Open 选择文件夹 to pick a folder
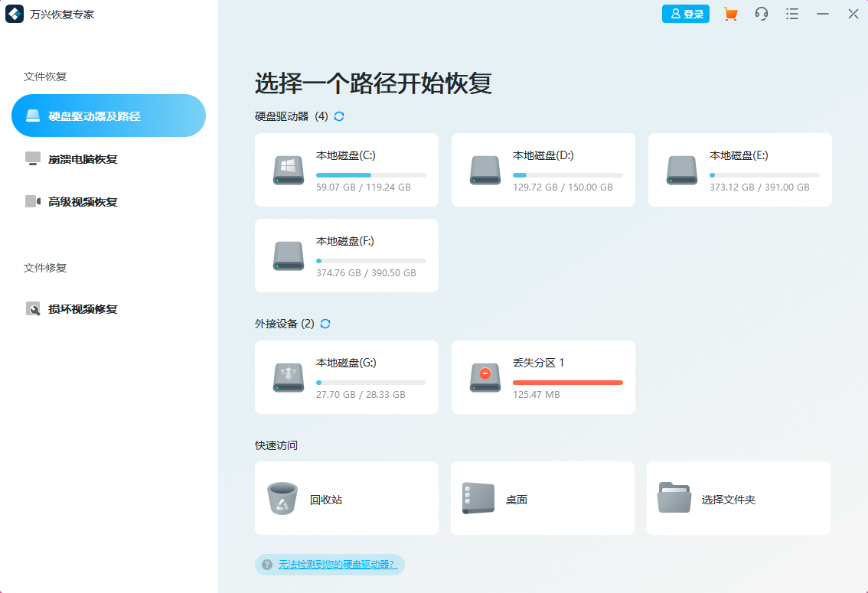This screenshot has width=868, height=593. [x=738, y=497]
